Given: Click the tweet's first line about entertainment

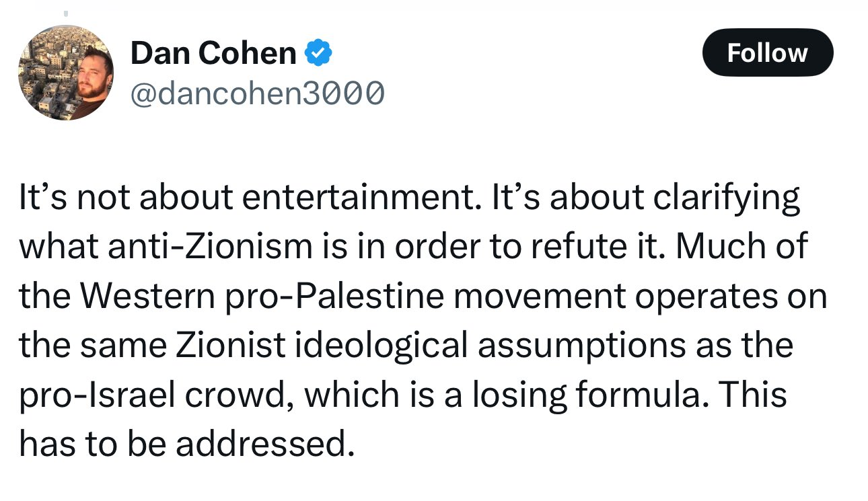Looking at the screenshot, I should (x=409, y=198).
